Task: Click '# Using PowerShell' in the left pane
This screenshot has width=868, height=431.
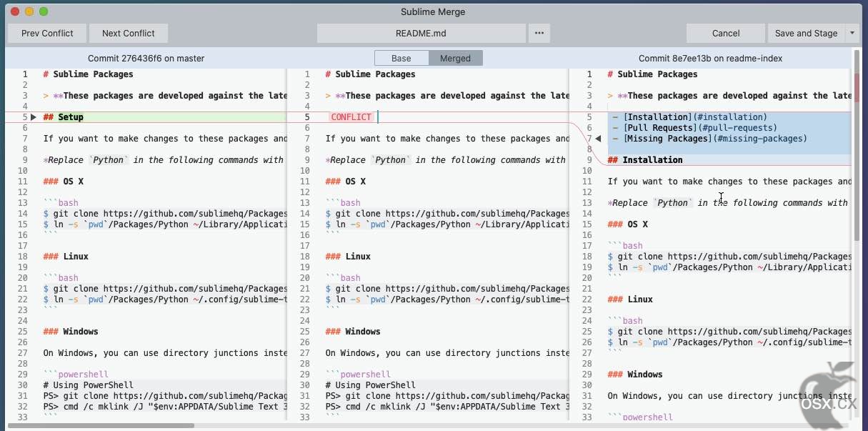Action: pos(88,385)
